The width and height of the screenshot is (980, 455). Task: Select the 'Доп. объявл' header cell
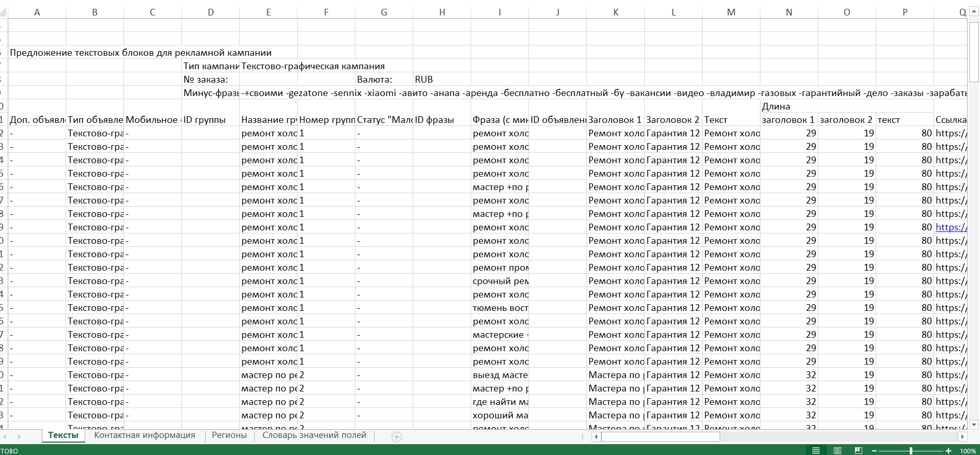tap(37, 120)
